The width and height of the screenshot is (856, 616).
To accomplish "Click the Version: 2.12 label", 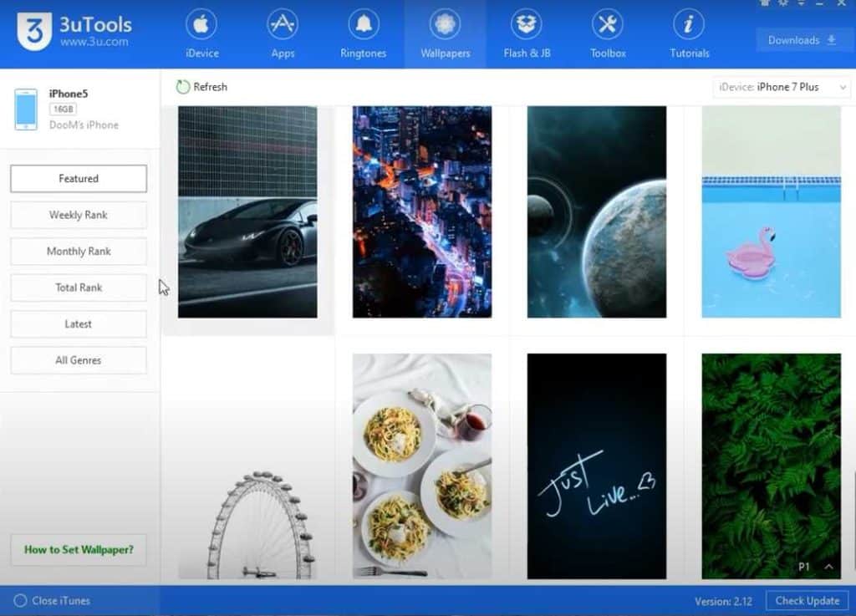I will tap(723, 601).
